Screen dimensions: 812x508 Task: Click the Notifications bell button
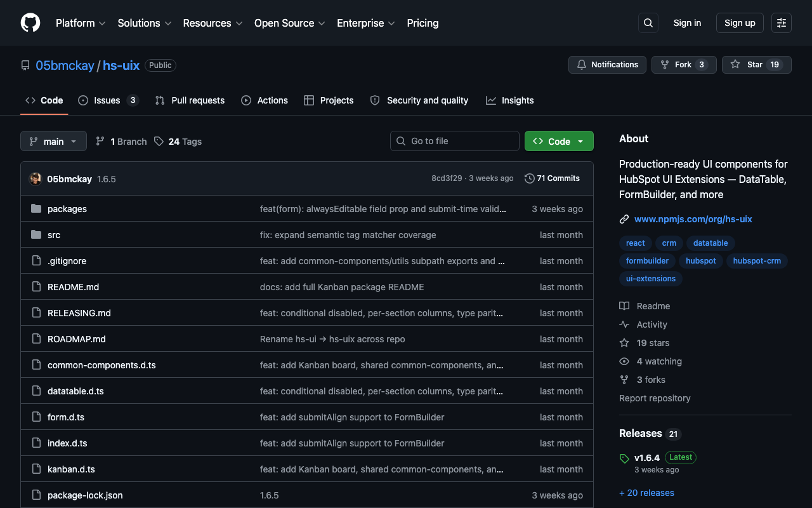click(608, 65)
